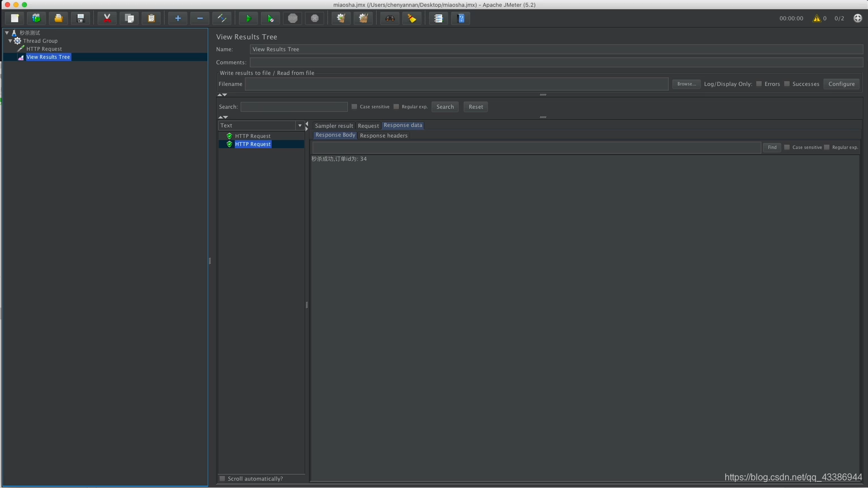Select the first HTTP Request result
Screen dimensions: 868x488
[x=253, y=136]
